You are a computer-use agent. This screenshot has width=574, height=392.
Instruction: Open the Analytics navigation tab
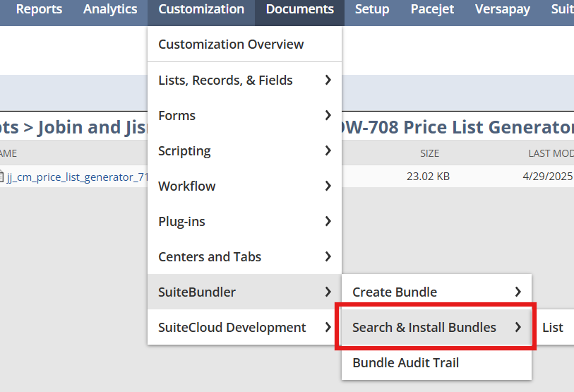point(110,10)
